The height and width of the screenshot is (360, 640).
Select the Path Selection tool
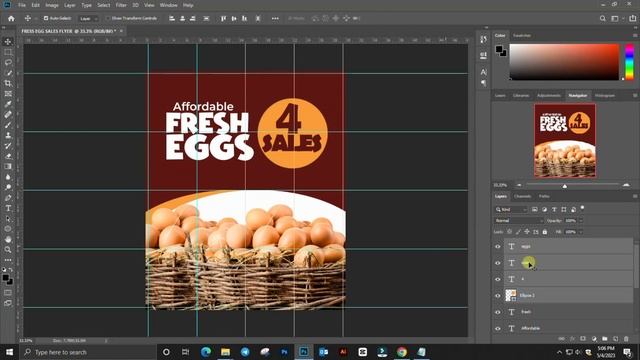click(x=8, y=219)
